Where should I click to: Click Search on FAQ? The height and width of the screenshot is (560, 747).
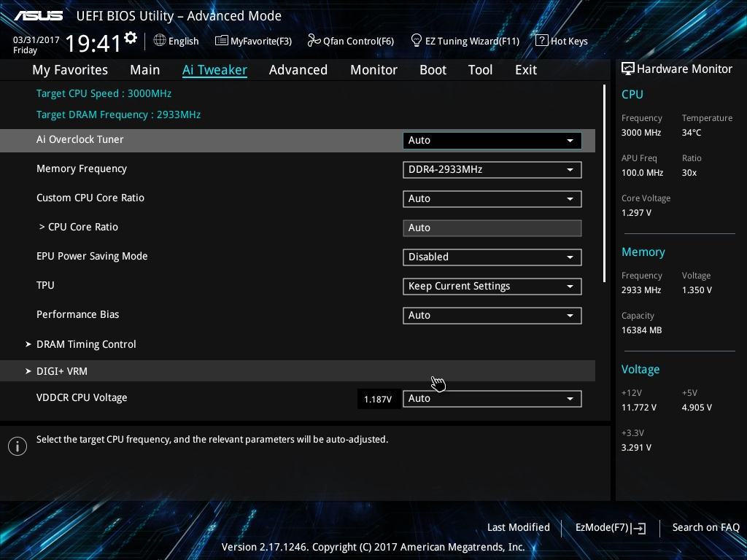[705, 528]
